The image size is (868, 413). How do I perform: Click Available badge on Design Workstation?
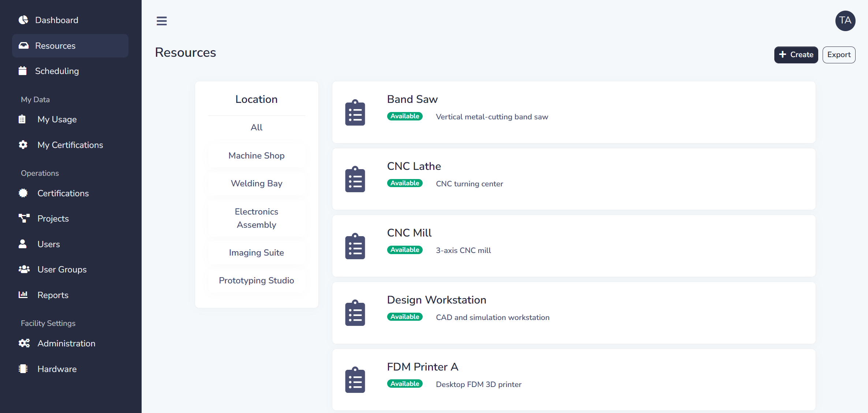point(405,317)
